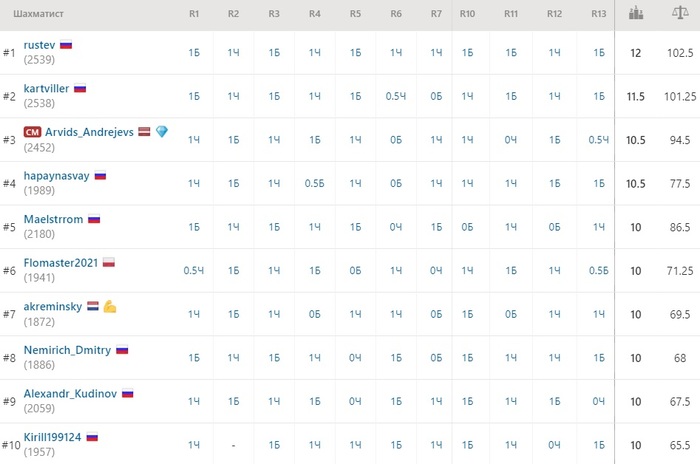Click the flexed bicep icon beside akreminsky
Viewport: 700px width, 464px height.
click(110, 306)
